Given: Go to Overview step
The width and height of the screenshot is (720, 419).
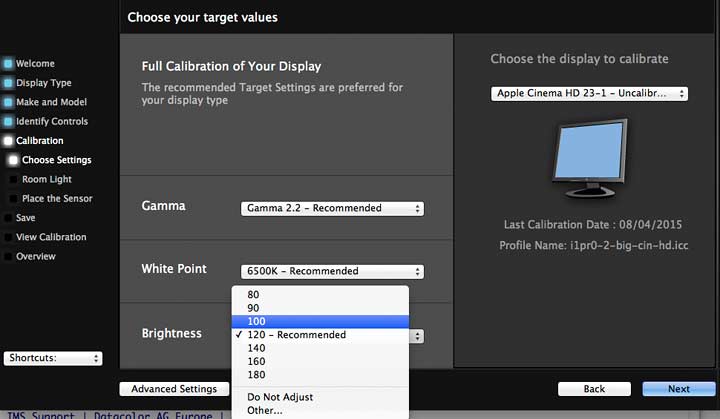Looking at the screenshot, I should [x=36, y=256].
